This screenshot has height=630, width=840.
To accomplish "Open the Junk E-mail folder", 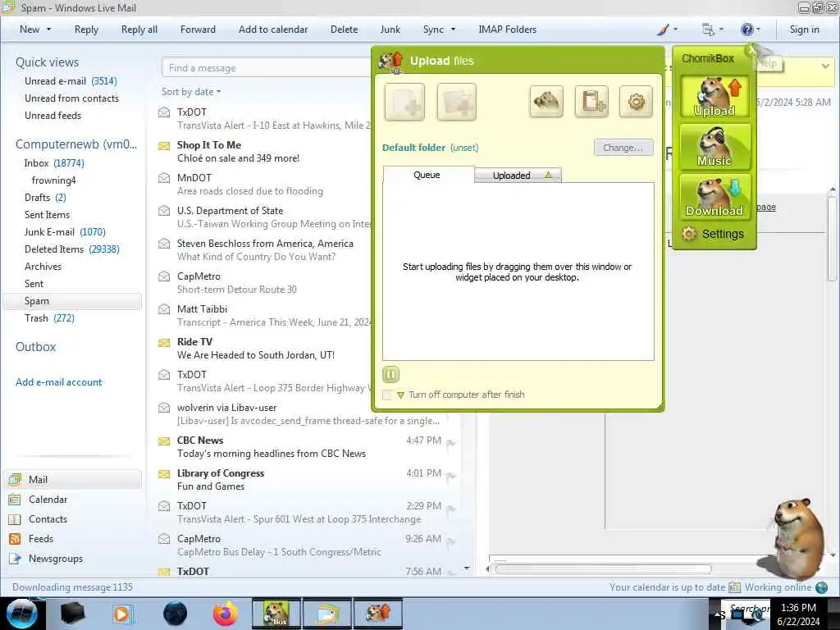I will tap(65, 232).
